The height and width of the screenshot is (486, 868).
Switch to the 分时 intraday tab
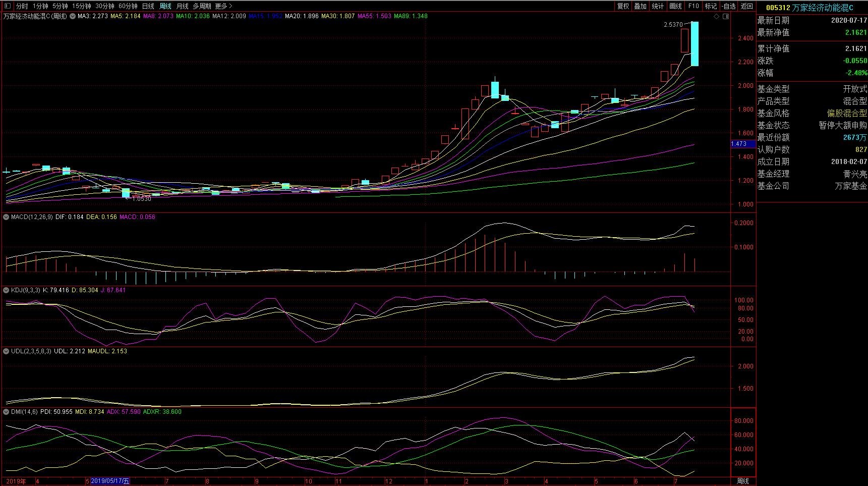point(22,6)
